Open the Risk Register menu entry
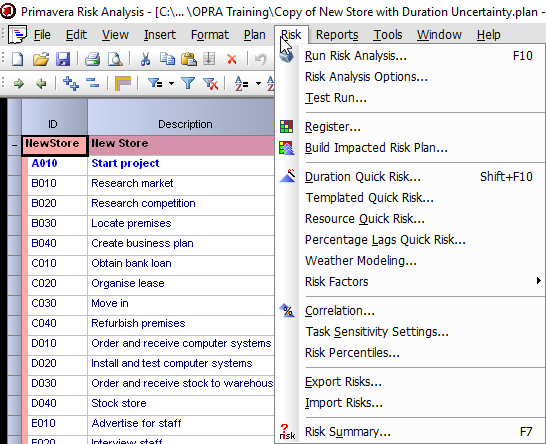The width and height of the screenshot is (546, 444). (x=409, y=127)
